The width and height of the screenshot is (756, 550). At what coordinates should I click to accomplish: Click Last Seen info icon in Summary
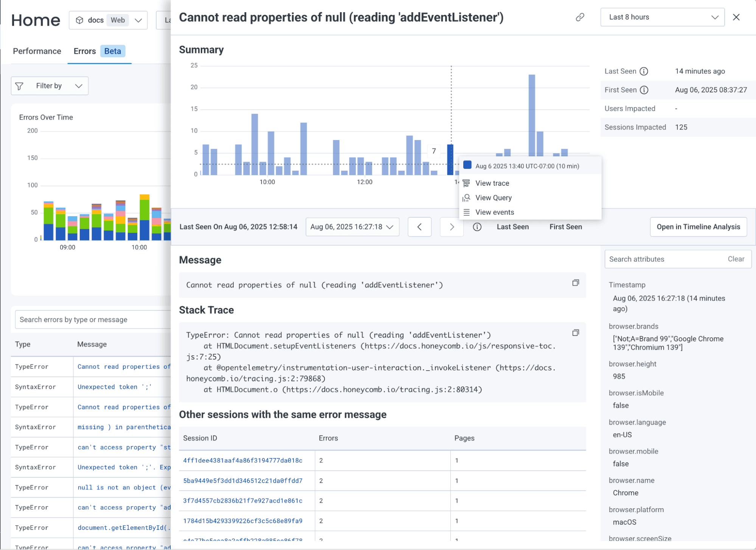[x=644, y=71]
